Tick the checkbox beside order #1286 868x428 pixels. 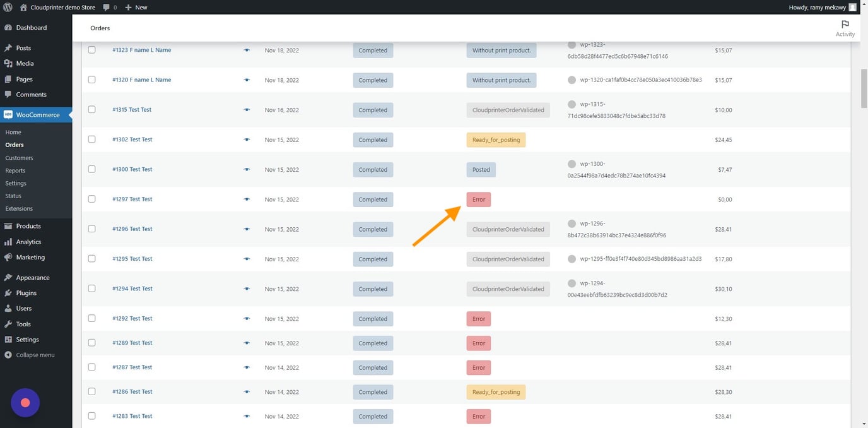coord(91,391)
